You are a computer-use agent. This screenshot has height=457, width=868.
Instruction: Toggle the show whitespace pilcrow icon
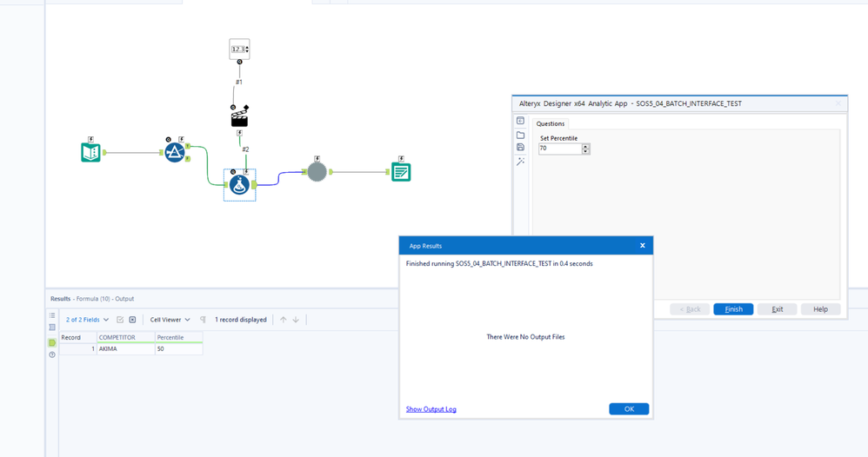tap(204, 320)
